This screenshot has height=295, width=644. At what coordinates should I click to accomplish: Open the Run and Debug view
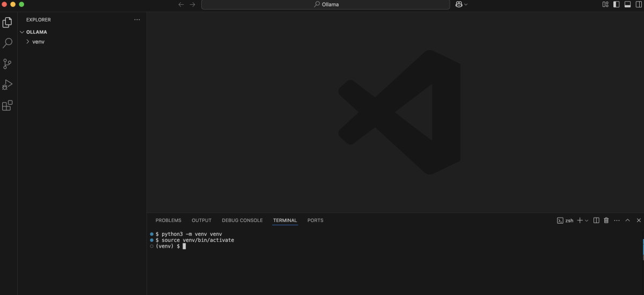point(8,85)
